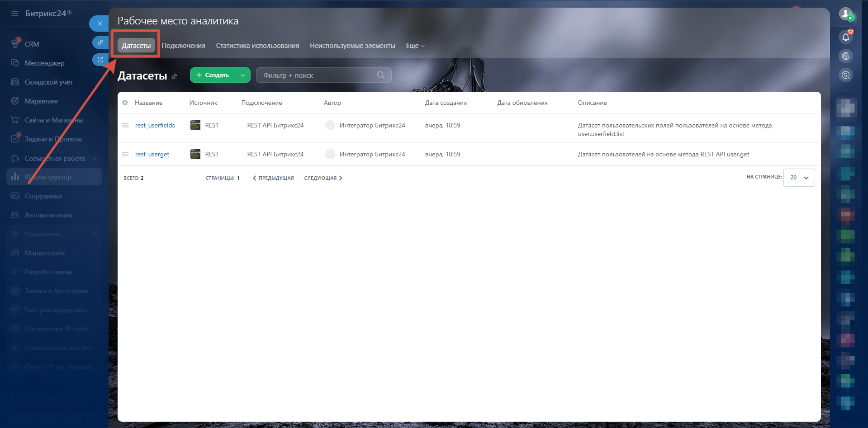The height and width of the screenshot is (428, 868).
Task: Open the page in a new window
Action: 100,60
